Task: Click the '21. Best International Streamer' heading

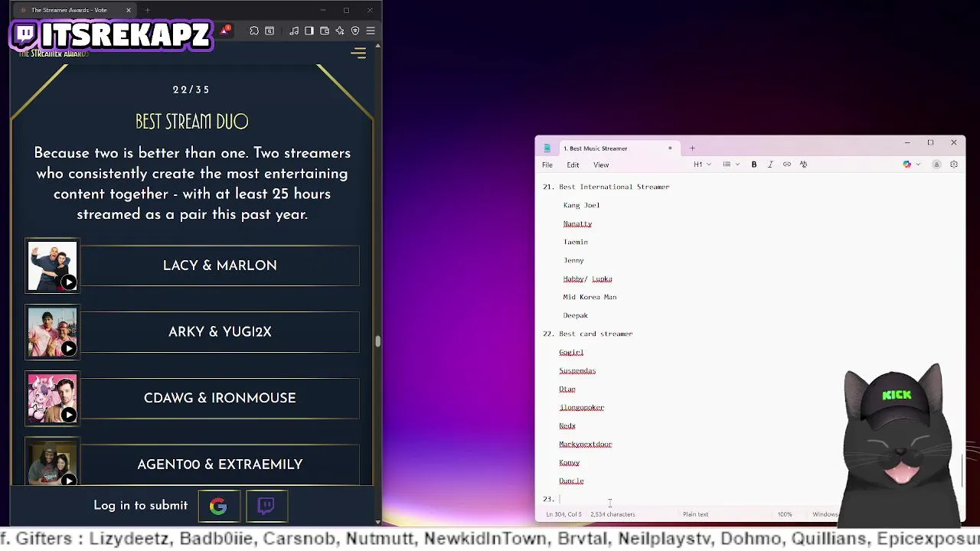Action: click(606, 187)
